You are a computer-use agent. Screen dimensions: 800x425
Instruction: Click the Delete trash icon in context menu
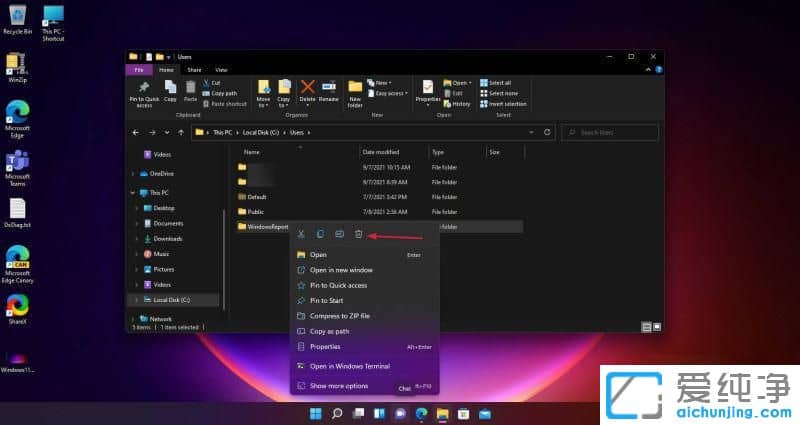358,234
